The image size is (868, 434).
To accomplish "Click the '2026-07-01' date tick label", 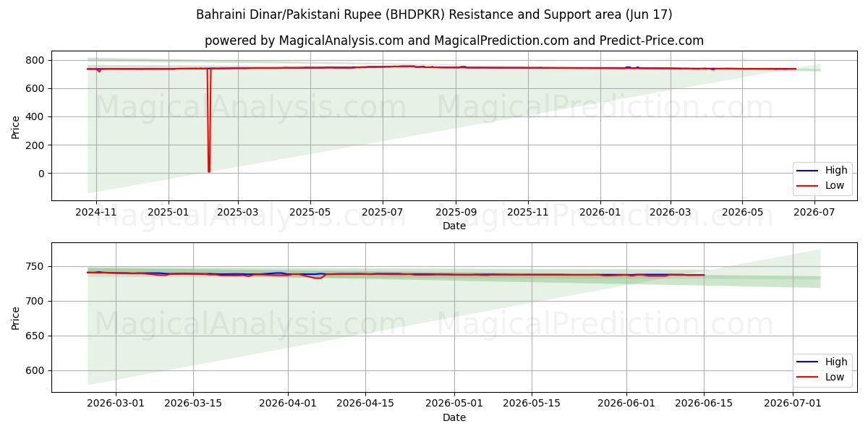I will 793,404.
